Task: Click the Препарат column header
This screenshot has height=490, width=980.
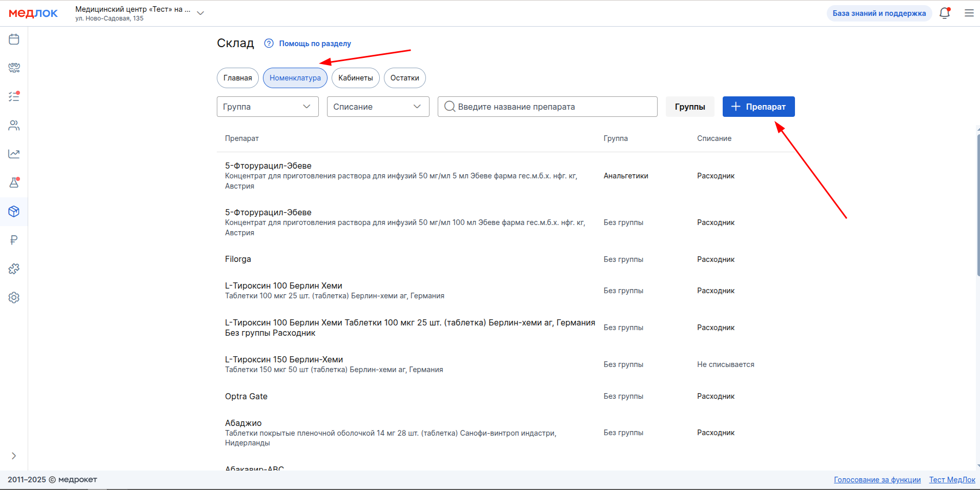Action: coord(242,138)
